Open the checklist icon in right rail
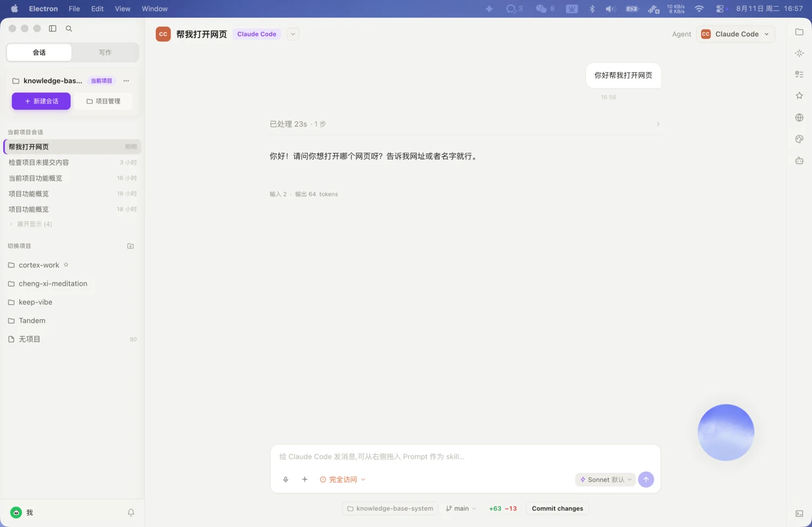This screenshot has height=527, width=812. (x=799, y=75)
